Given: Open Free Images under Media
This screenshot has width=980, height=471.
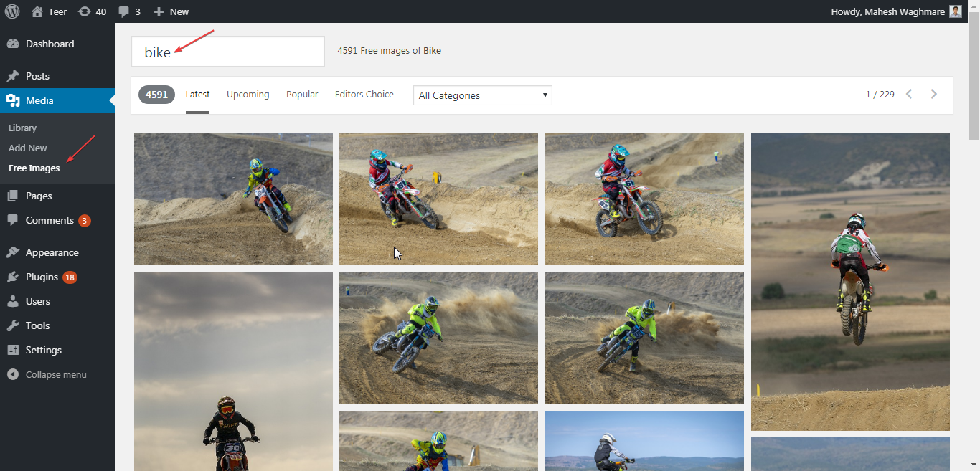Looking at the screenshot, I should click(34, 168).
